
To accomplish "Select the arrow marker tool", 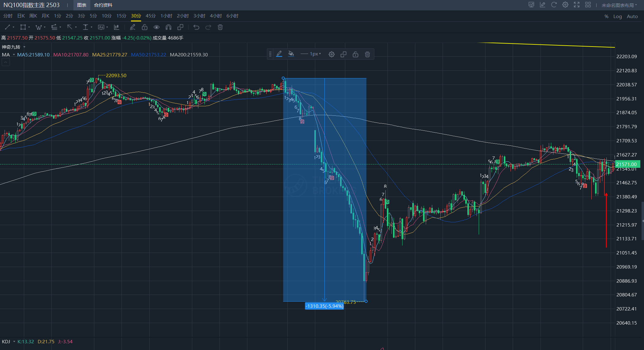I will pyautogui.click(x=70, y=27).
